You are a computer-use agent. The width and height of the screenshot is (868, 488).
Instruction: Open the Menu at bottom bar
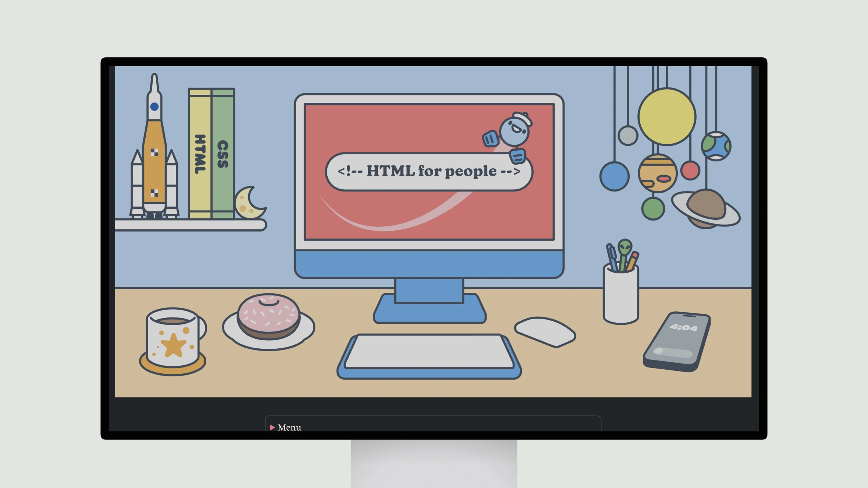pyautogui.click(x=286, y=427)
